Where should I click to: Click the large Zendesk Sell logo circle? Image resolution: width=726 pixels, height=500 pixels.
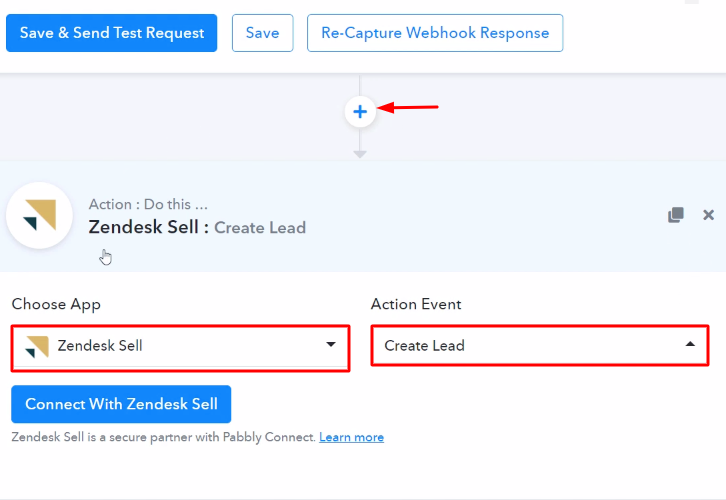pos(40,215)
